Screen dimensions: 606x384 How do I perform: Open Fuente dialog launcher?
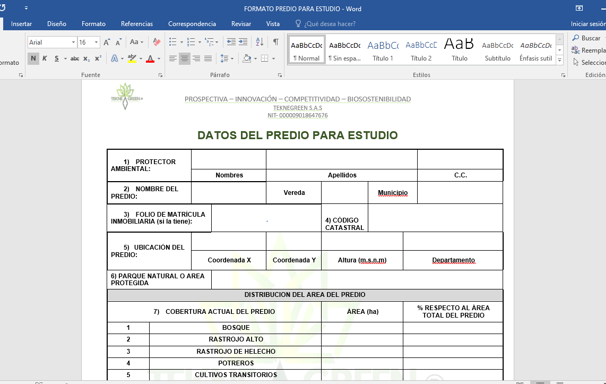click(160, 75)
